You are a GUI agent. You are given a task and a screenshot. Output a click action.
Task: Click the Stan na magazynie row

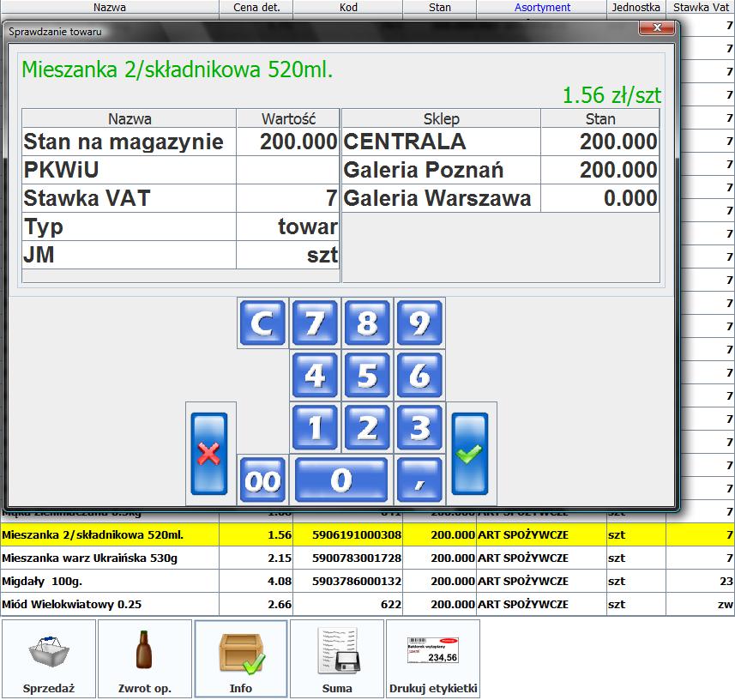[x=180, y=142]
